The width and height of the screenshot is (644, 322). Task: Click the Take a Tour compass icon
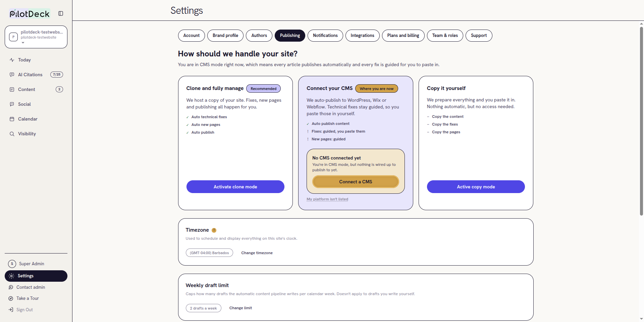point(11,298)
